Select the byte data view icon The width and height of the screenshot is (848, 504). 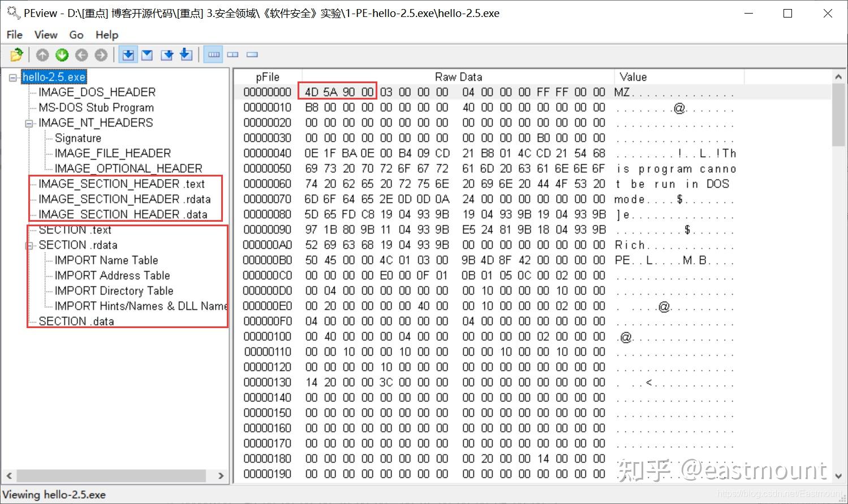(x=213, y=54)
